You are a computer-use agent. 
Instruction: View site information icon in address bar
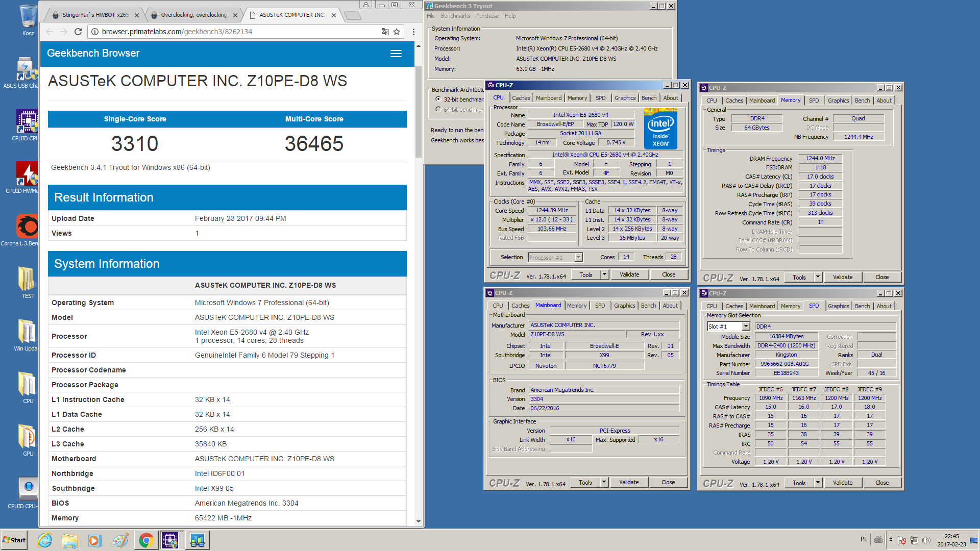(94, 32)
